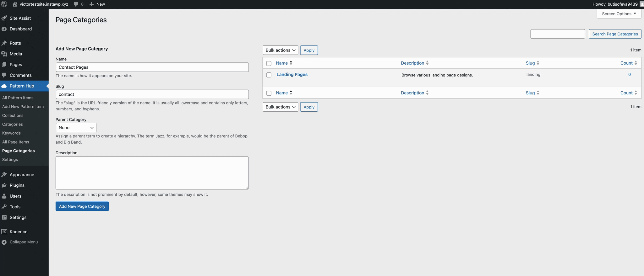This screenshot has width=644, height=276.
Task: Click sort arrows beside top Count header
Action: click(636, 63)
